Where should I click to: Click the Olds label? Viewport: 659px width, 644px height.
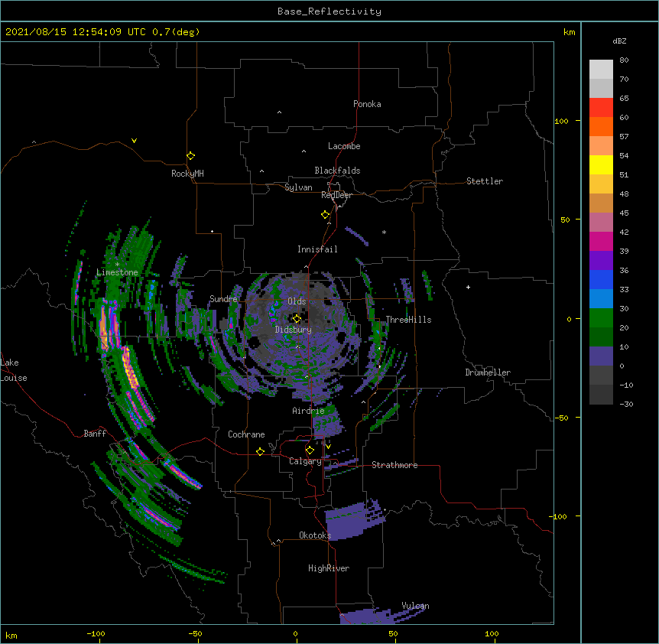297,301
